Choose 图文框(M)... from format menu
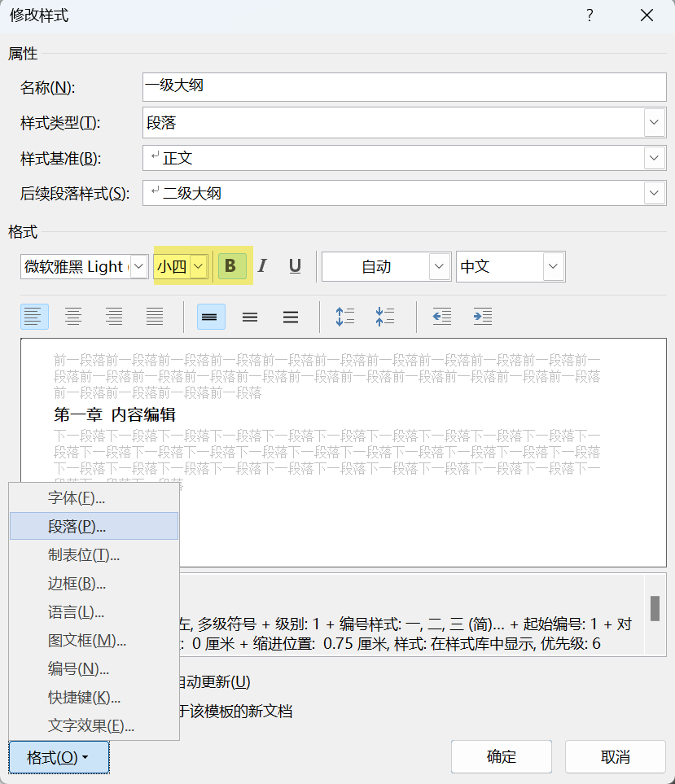The height and width of the screenshot is (784, 675). (x=94, y=640)
